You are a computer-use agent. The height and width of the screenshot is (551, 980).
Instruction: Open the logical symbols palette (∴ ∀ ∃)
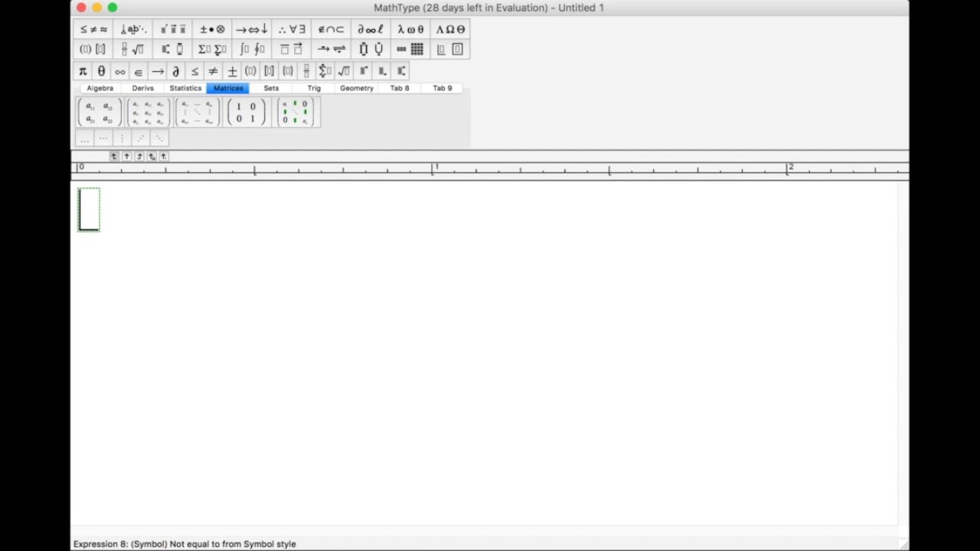(x=292, y=29)
